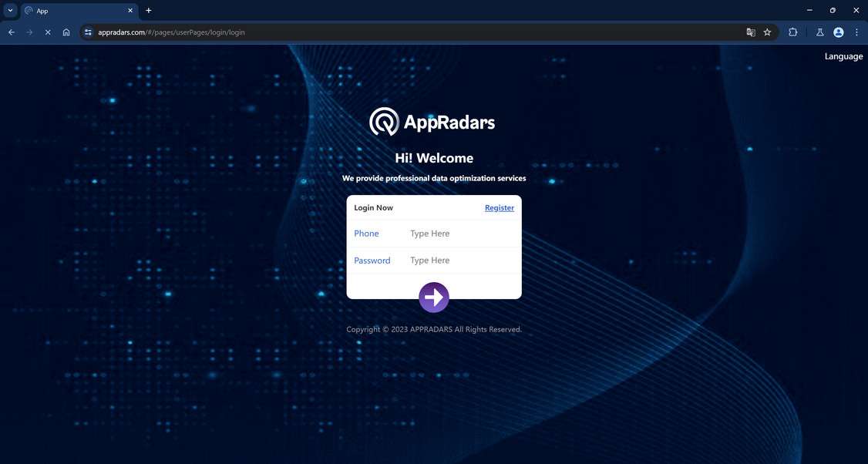Image resolution: width=868 pixels, height=464 pixels.
Task: Bookmark the page with the star icon
Action: coord(767,32)
